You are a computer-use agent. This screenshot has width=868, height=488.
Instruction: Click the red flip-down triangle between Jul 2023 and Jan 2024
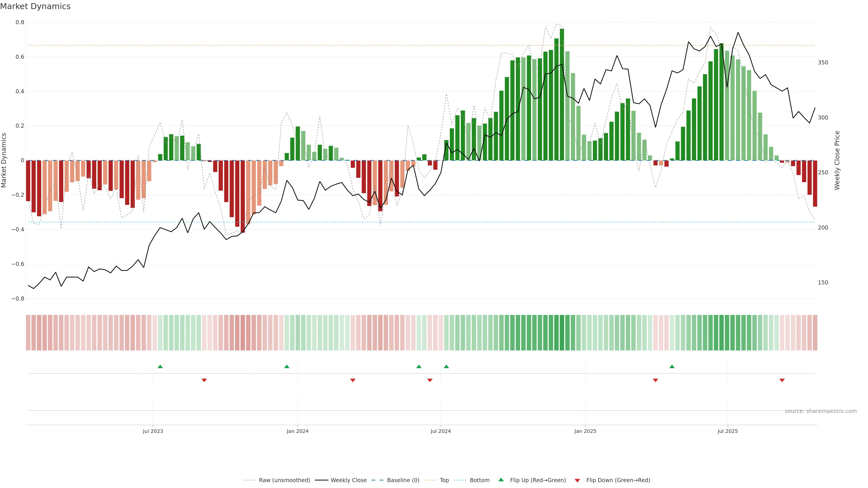[x=204, y=380]
